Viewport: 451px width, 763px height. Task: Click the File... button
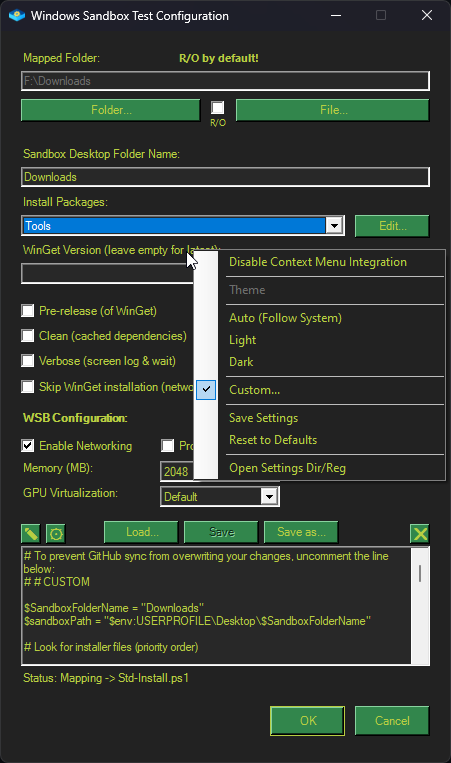click(x=333, y=110)
